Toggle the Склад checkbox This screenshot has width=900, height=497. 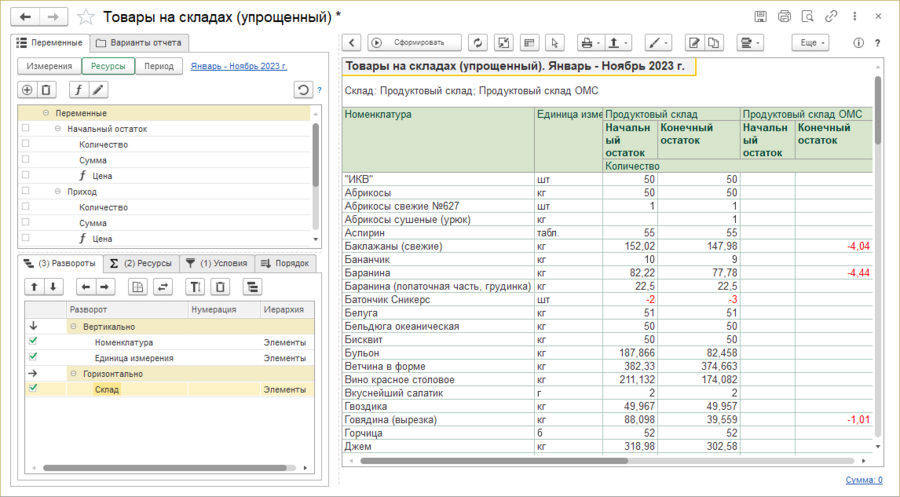click(33, 388)
